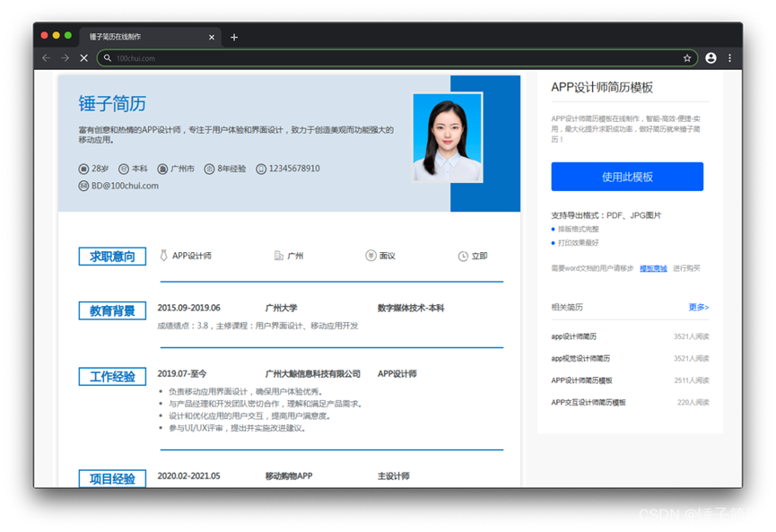The image size is (776, 532).
Task: Stop page loading with the X icon
Action: [x=84, y=58]
